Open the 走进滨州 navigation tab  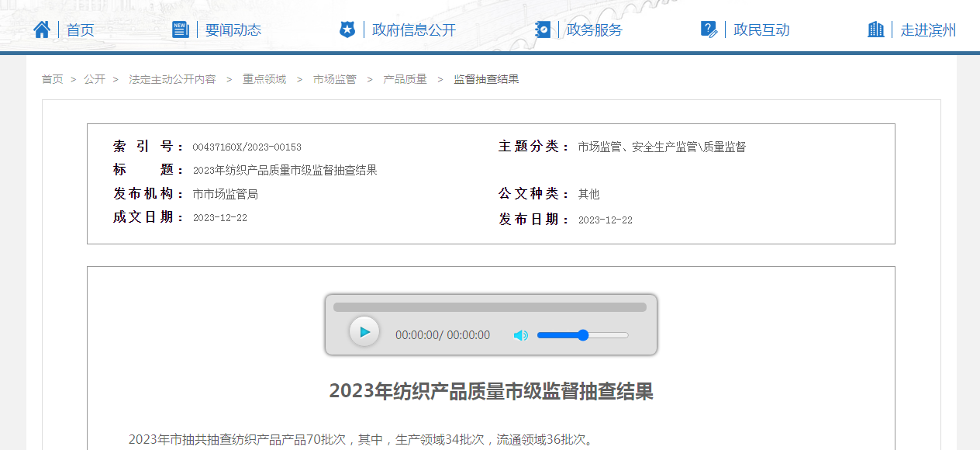tap(928, 30)
